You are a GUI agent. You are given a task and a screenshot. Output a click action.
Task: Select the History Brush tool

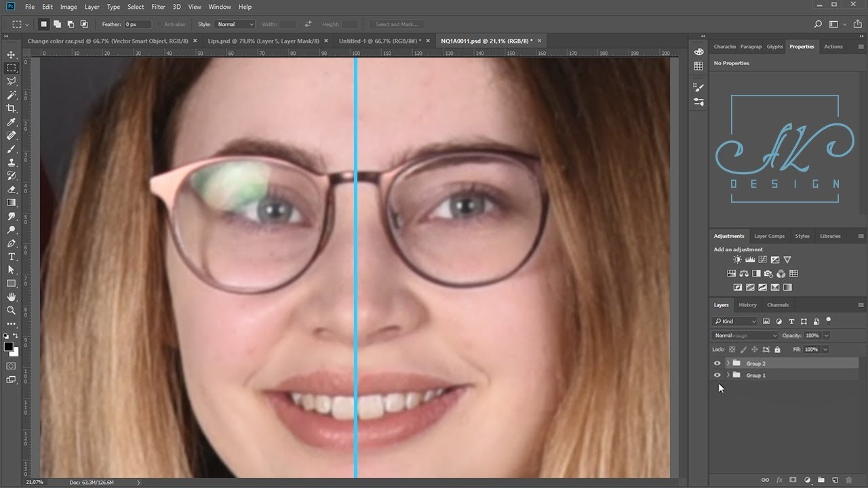[x=11, y=176]
